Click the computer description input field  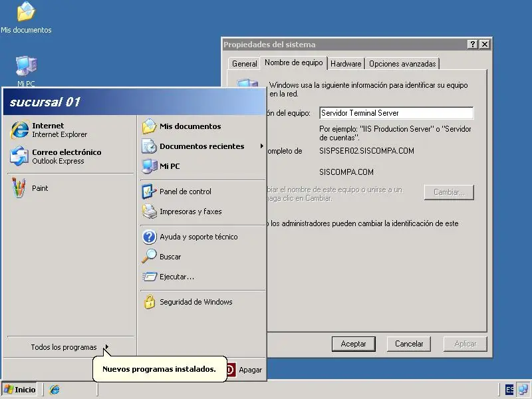[396, 113]
